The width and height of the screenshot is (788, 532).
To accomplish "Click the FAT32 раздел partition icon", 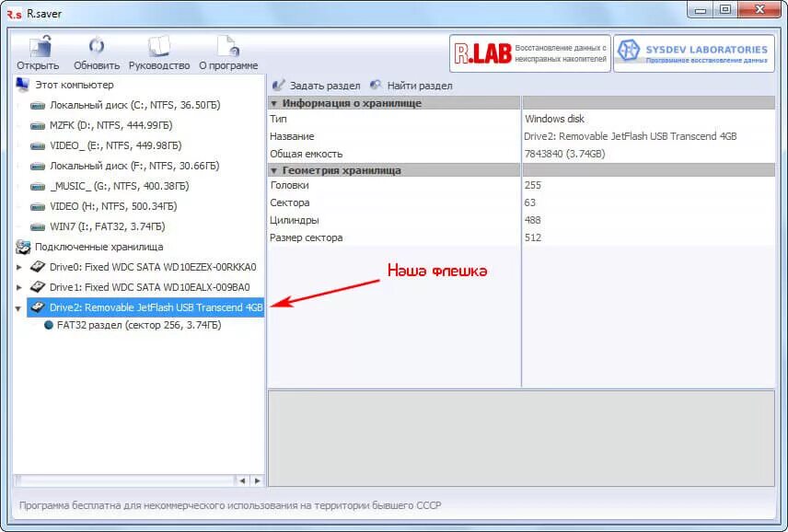I will (x=49, y=325).
